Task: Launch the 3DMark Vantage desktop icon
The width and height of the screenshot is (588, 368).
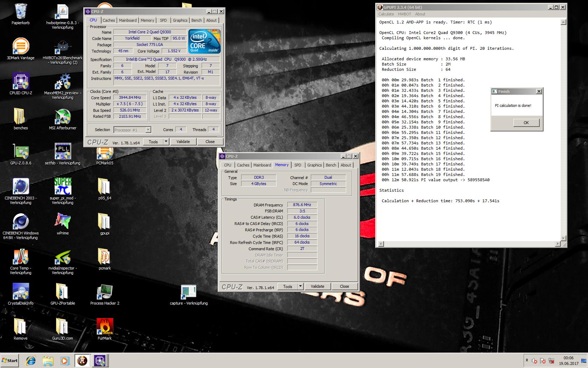Action: (21, 49)
